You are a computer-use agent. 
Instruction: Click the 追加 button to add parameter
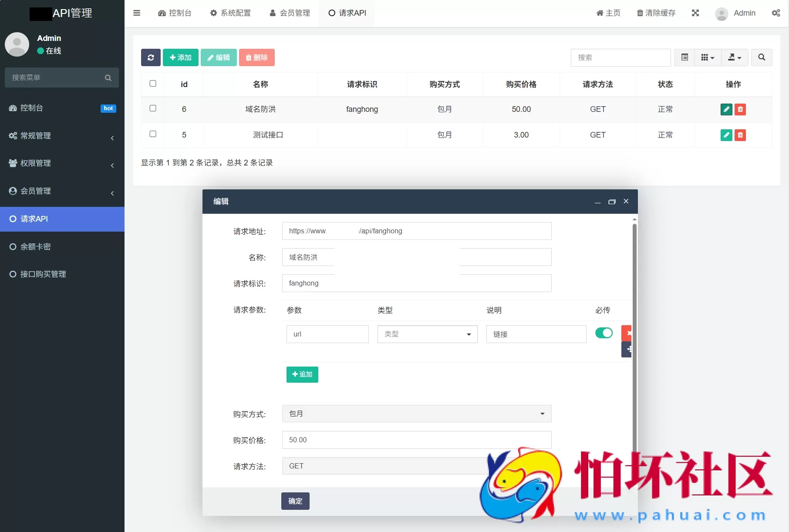pyautogui.click(x=302, y=374)
